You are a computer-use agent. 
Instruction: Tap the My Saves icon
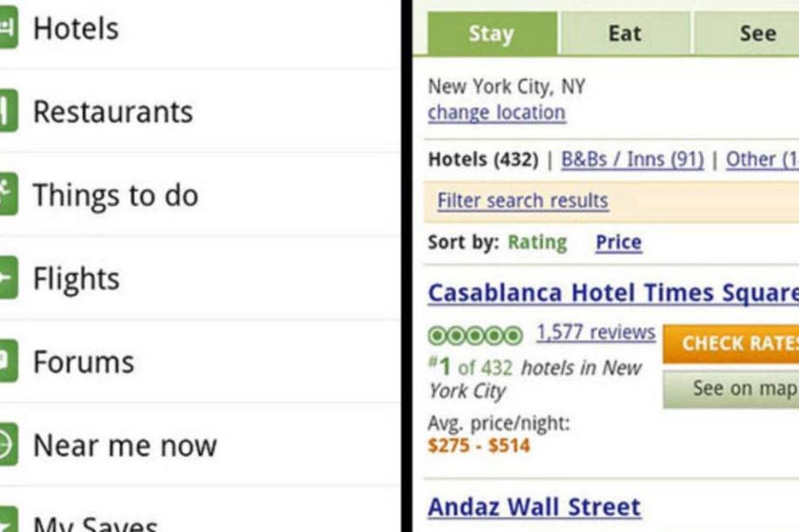pyautogui.click(x=8, y=521)
